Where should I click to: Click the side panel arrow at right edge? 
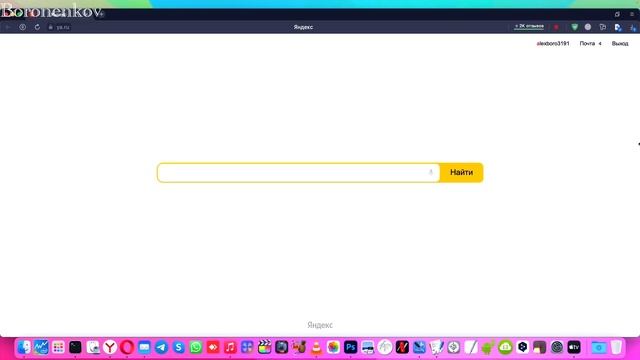coord(638,144)
